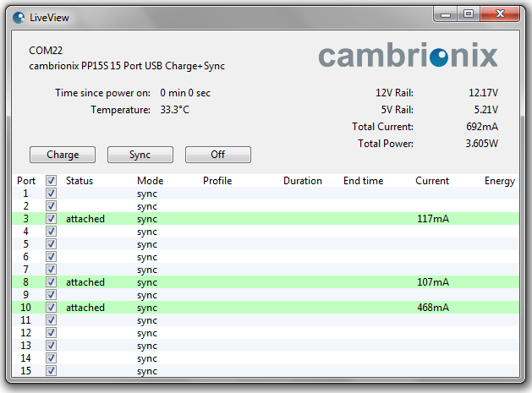The height and width of the screenshot is (393, 532).
Task: Click the 5.21V rail value
Action: (486, 110)
